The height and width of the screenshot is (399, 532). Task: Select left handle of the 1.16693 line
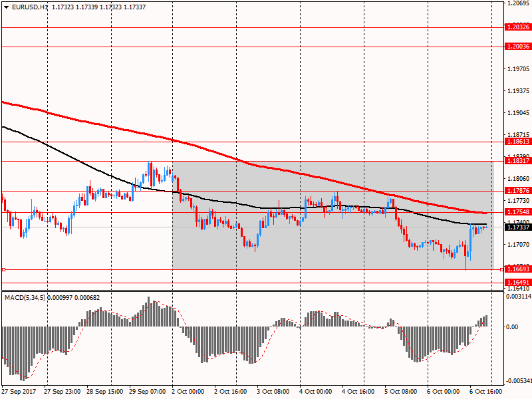[x=3, y=269]
